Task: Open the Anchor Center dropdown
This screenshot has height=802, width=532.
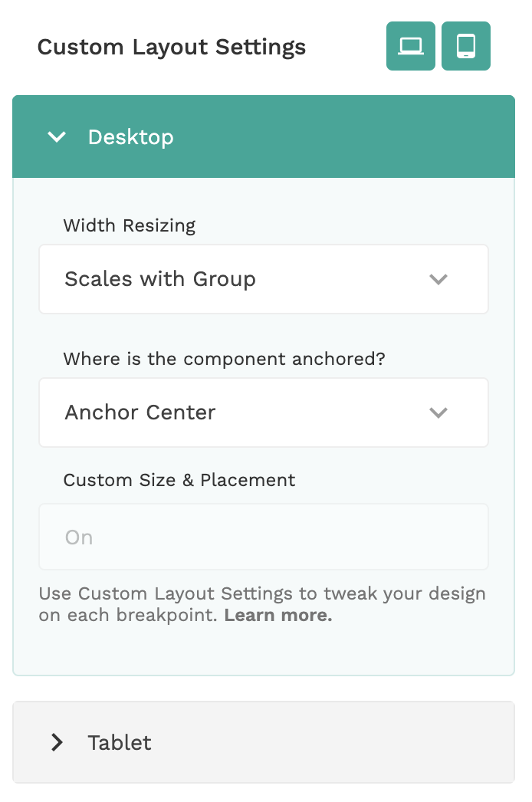Action: 263,413
